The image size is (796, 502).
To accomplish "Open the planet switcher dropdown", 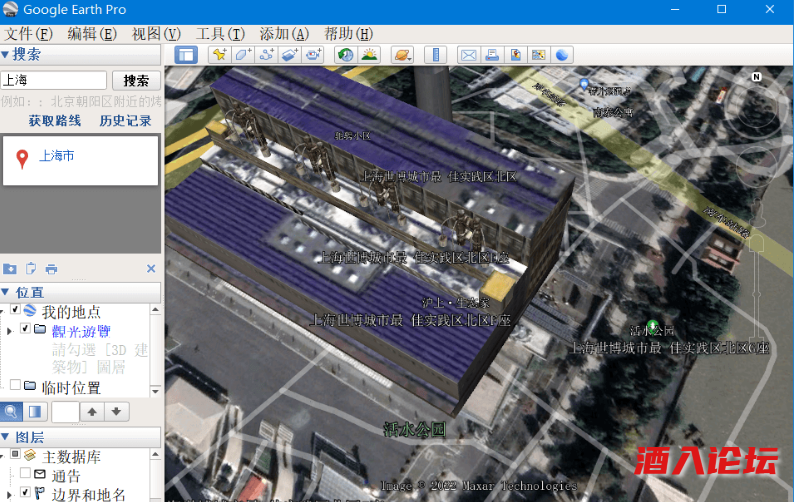I will point(402,54).
